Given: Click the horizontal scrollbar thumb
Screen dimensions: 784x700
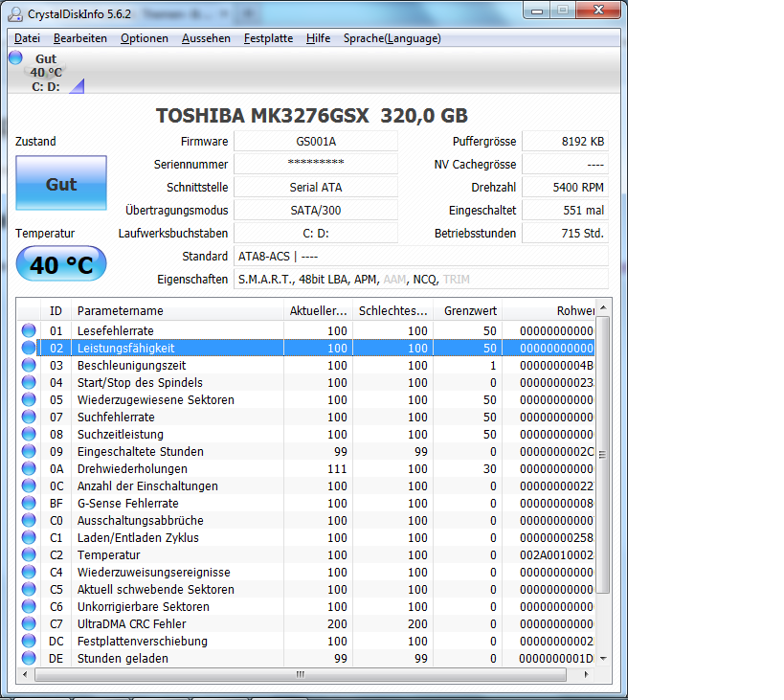Looking at the screenshot, I should click(x=300, y=674).
